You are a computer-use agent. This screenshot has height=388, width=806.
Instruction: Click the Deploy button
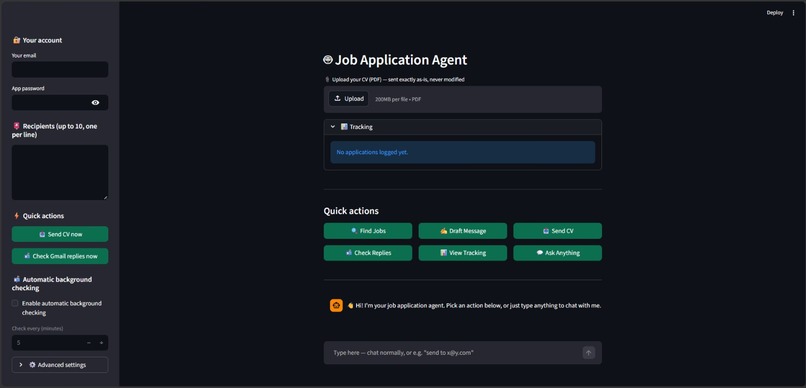[775, 13]
